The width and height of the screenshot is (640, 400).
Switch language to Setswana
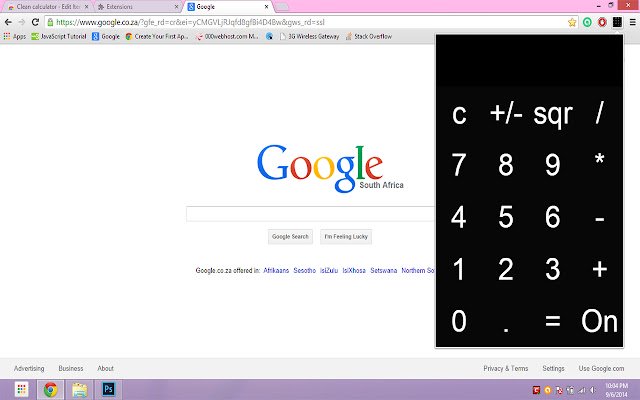pos(384,270)
